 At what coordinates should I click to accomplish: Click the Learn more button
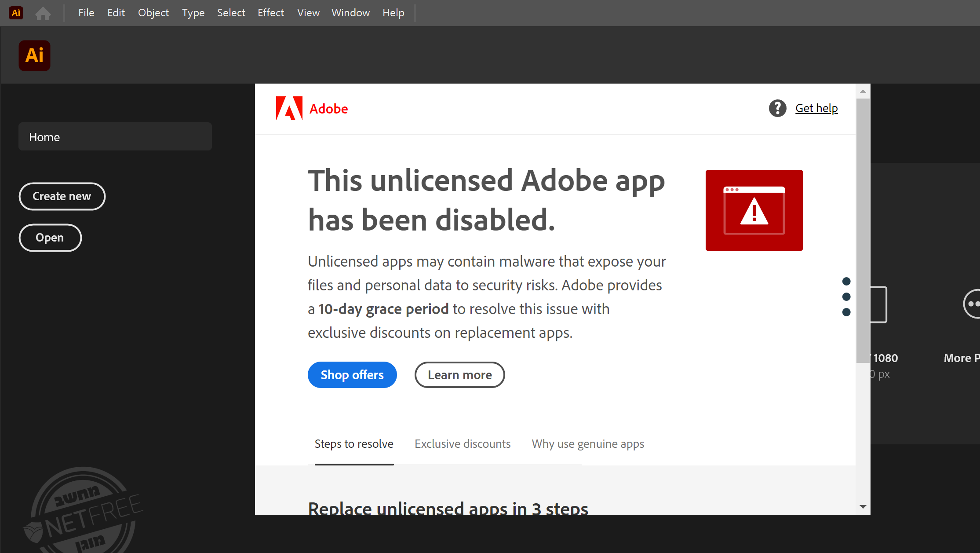pos(459,375)
